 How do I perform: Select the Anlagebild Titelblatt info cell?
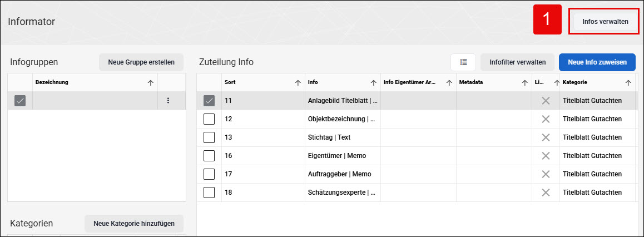(343, 101)
